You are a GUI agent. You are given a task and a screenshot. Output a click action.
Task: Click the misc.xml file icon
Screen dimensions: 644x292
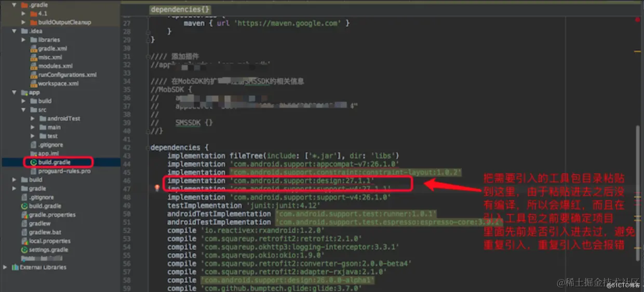[x=34, y=58]
